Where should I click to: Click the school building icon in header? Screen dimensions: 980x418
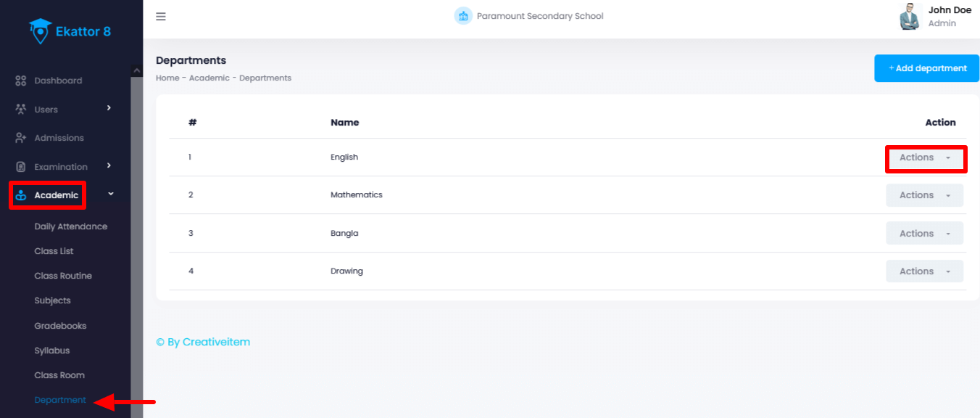463,16
